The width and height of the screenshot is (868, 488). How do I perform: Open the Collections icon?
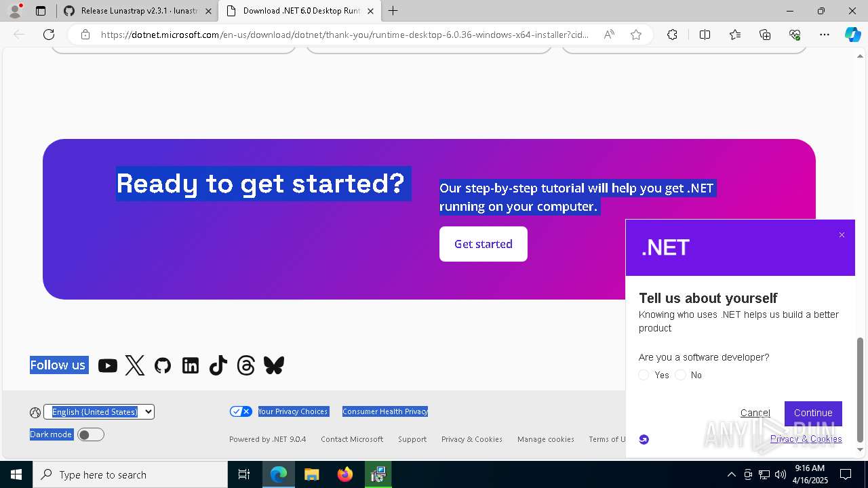pos(765,35)
